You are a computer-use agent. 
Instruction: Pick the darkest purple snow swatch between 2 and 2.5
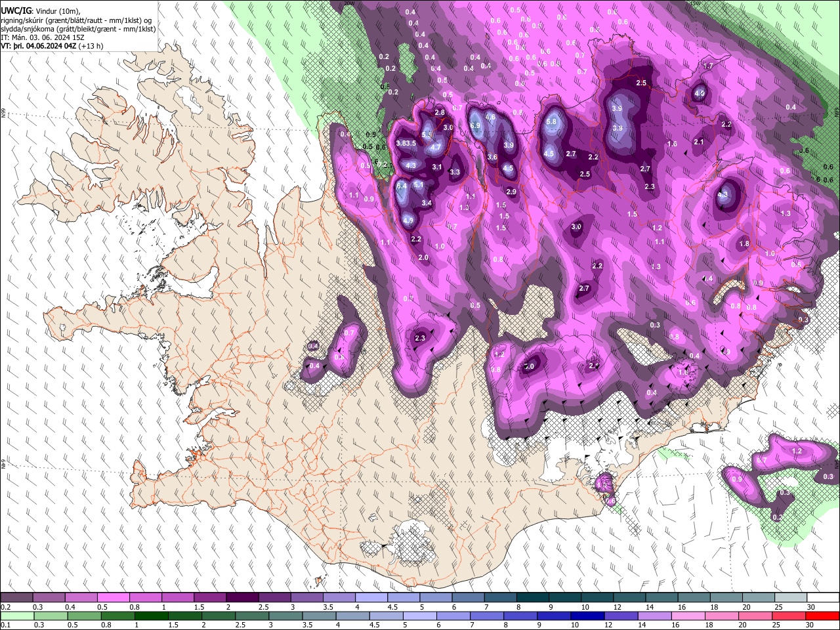[x=241, y=598]
